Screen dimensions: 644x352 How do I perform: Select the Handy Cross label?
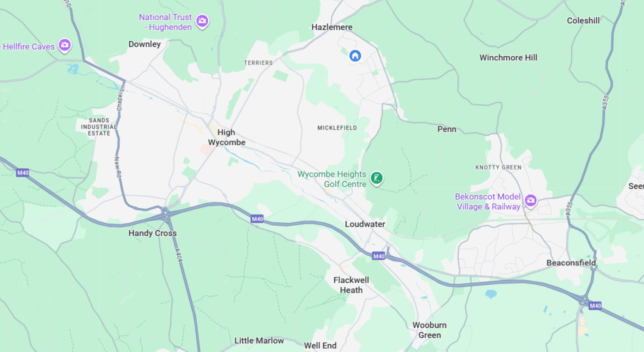(x=152, y=233)
